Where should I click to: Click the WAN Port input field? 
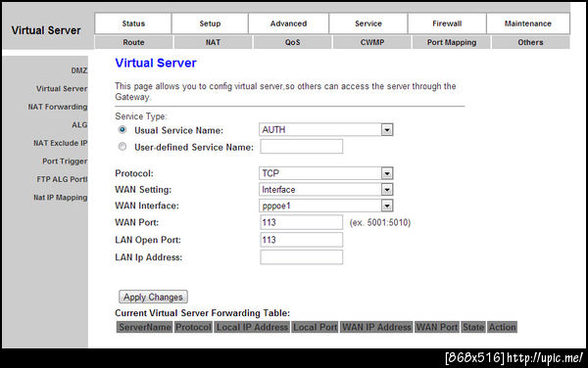coord(302,222)
